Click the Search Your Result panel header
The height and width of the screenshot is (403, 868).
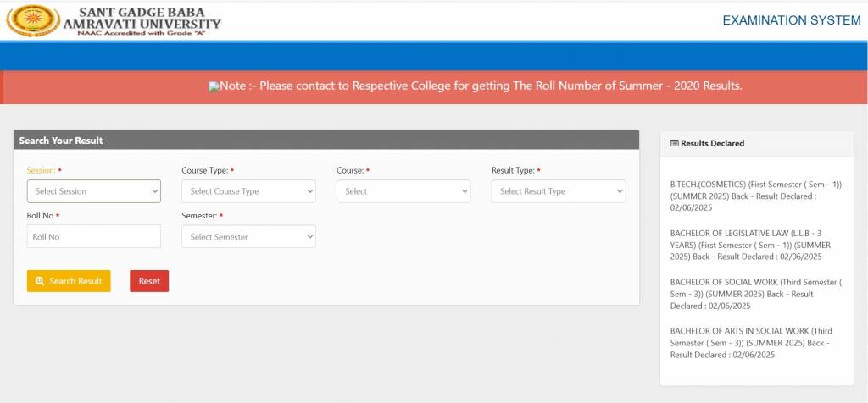tap(326, 141)
